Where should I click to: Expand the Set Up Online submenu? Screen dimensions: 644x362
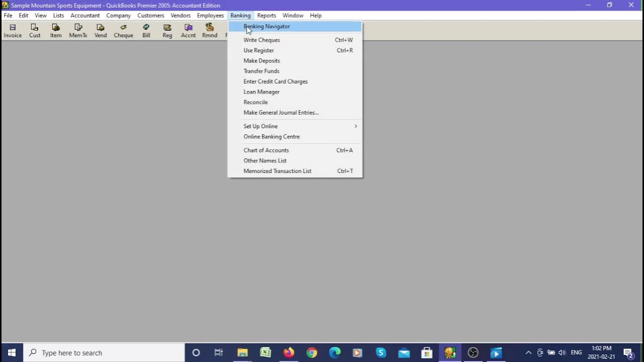[x=295, y=126]
